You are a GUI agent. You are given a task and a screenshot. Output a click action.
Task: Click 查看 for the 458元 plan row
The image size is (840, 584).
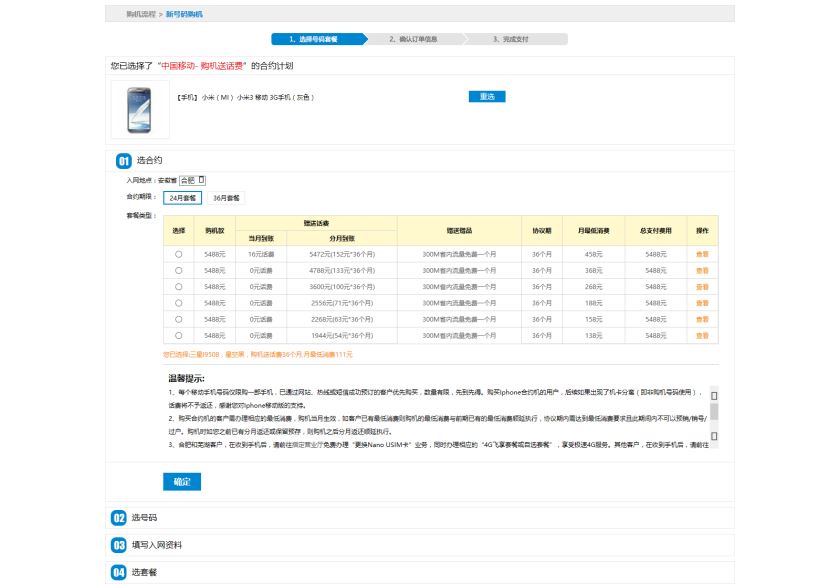(x=702, y=254)
